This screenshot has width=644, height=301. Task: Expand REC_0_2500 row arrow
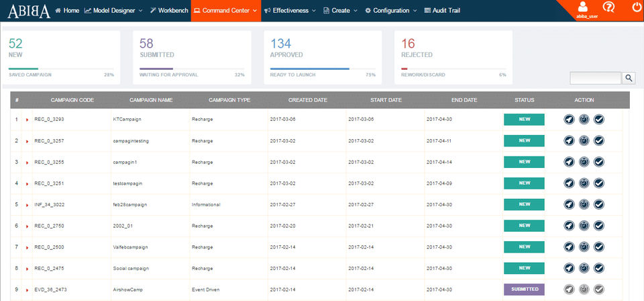[x=27, y=247]
